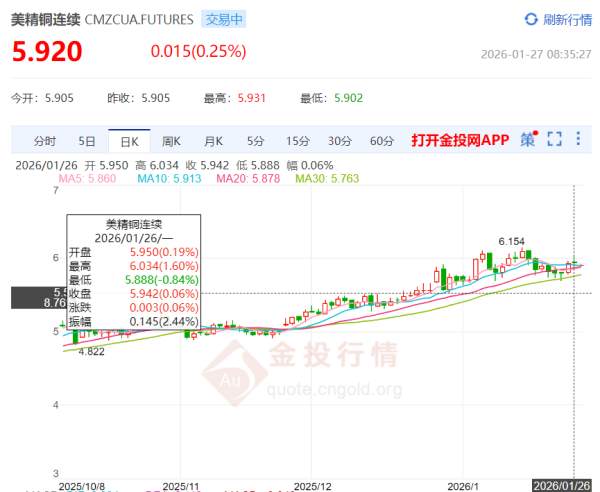Click the y-axis value 4 label
This screenshot has width=600, height=492.
pos(56,405)
